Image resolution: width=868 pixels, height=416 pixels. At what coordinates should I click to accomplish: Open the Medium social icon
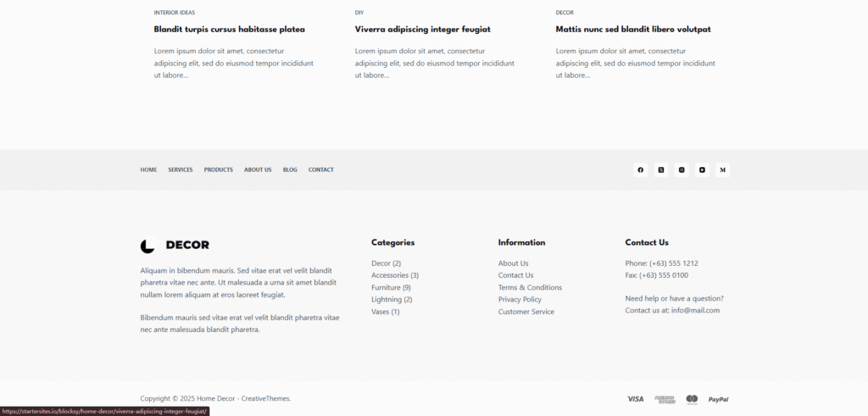[722, 170]
